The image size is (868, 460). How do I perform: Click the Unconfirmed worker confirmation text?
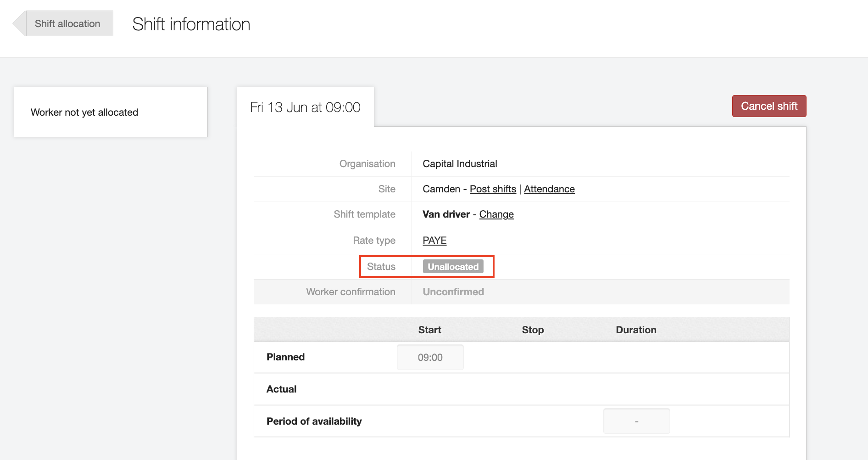453,292
